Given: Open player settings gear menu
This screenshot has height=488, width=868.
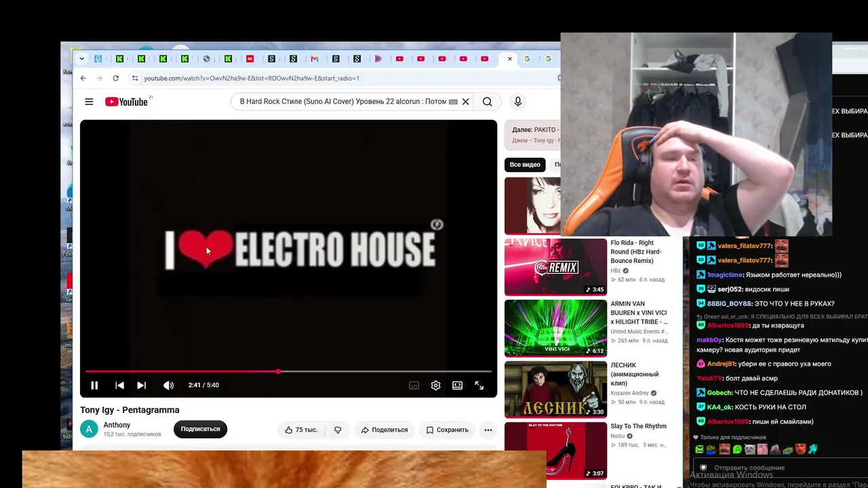Looking at the screenshot, I should coord(435,385).
